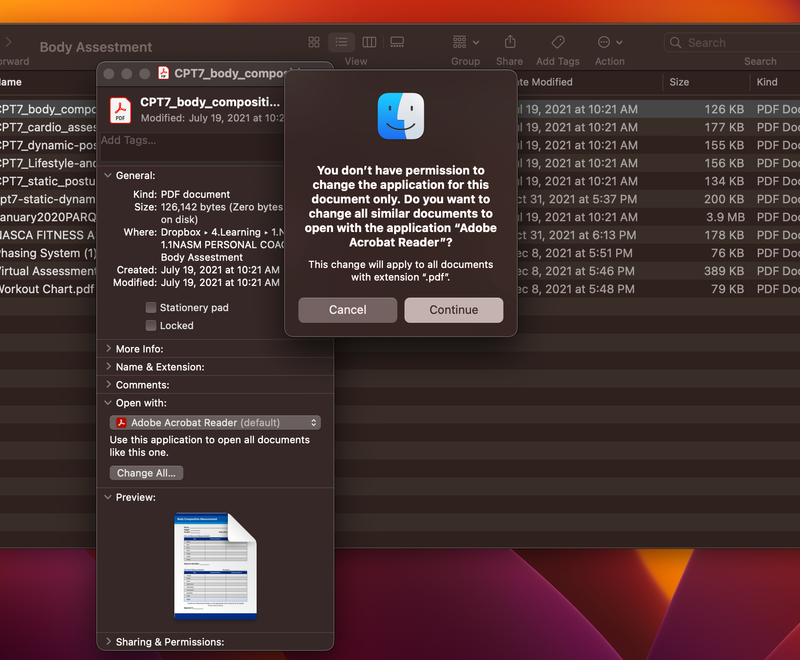Switch Finder to icon view
The width and height of the screenshot is (800, 660).
coord(314,42)
